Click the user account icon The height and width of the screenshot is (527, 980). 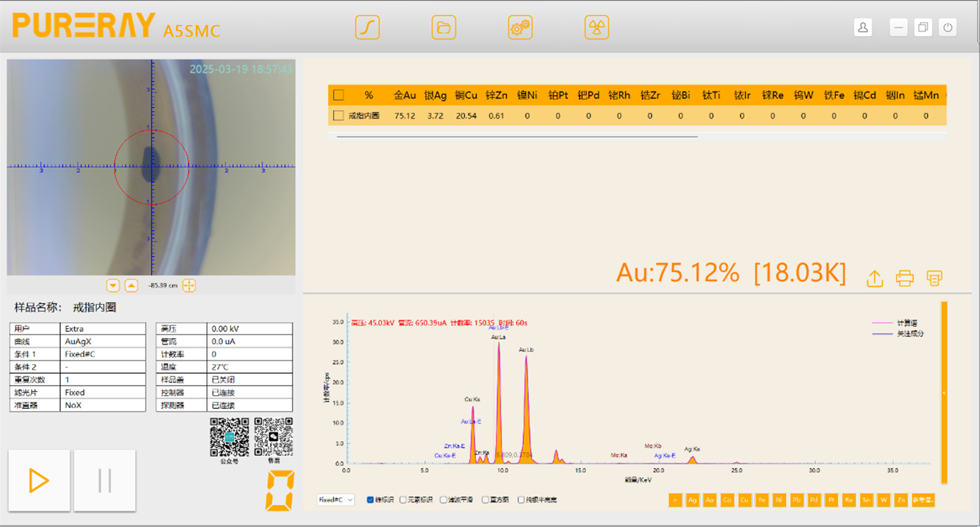863,27
